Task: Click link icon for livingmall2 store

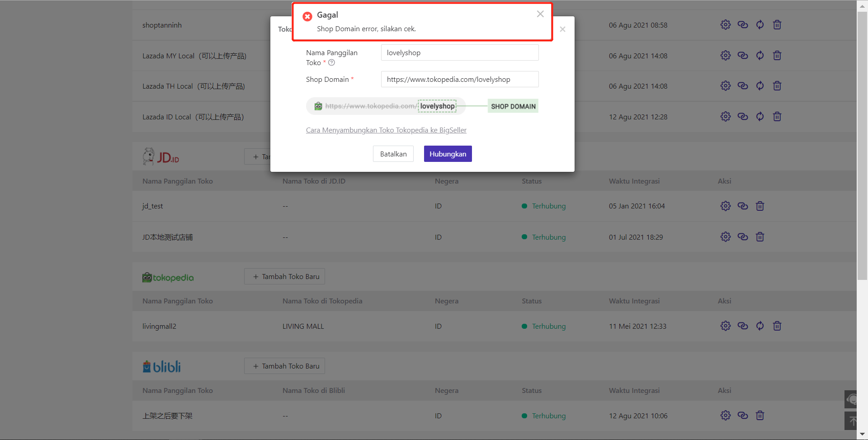Action: point(742,326)
